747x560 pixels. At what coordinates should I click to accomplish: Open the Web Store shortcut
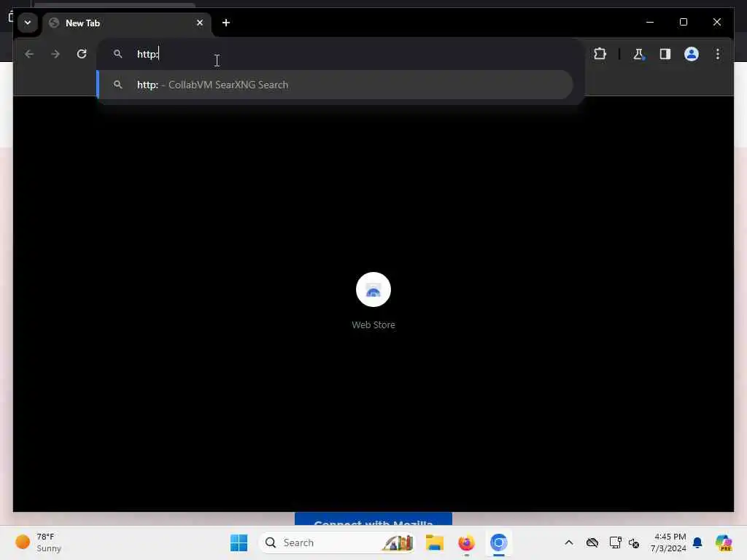click(373, 289)
